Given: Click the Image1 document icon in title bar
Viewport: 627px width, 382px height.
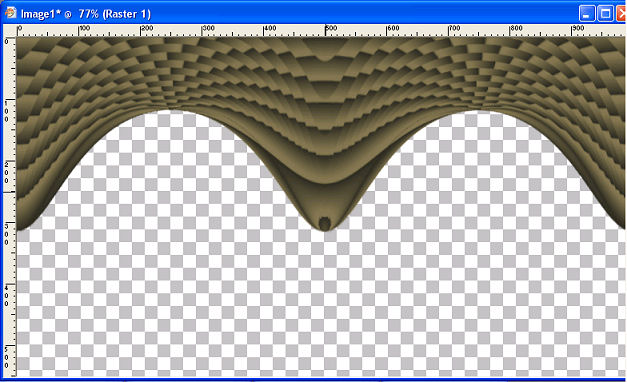Looking at the screenshot, I should click(10, 13).
